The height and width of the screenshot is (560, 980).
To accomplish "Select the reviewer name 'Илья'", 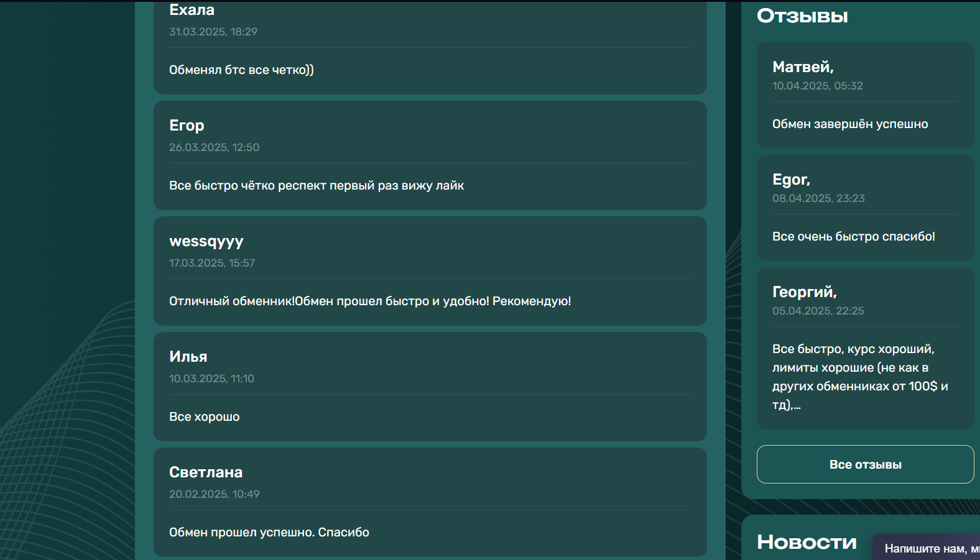I will click(188, 357).
